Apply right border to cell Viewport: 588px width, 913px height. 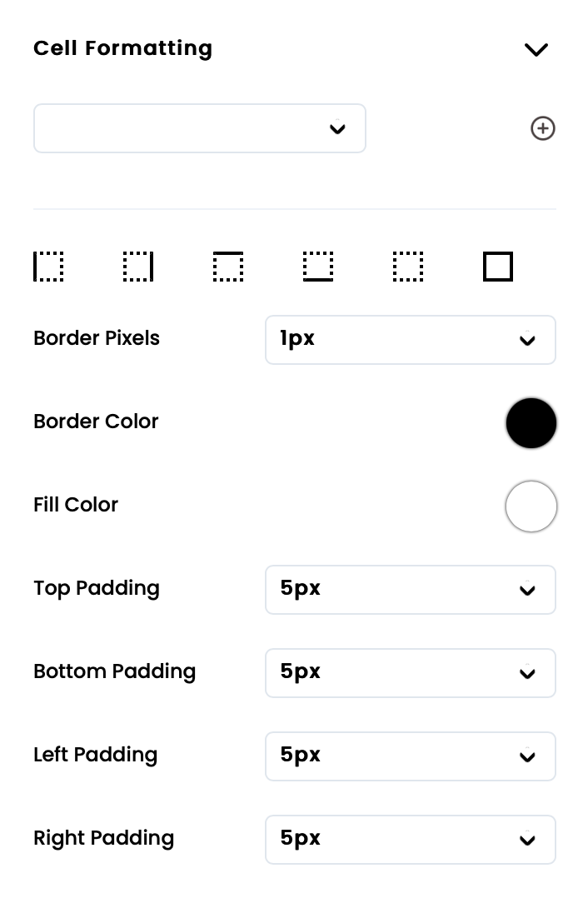click(x=138, y=267)
